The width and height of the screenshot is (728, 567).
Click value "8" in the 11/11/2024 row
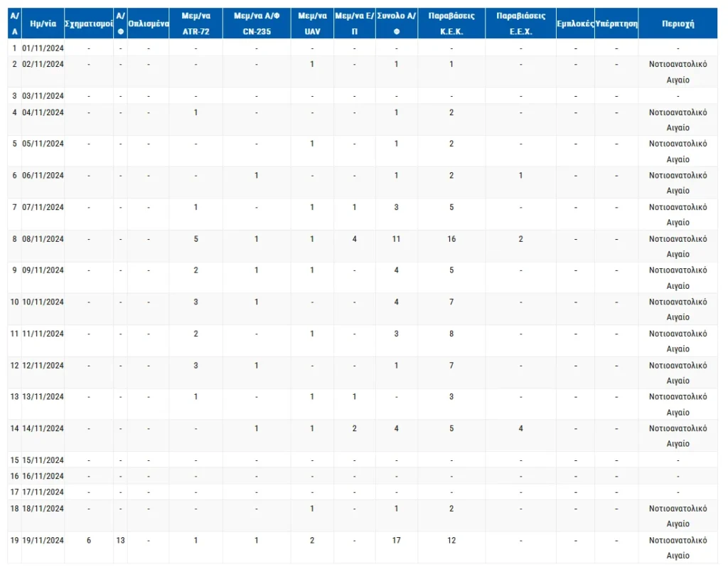pos(451,334)
